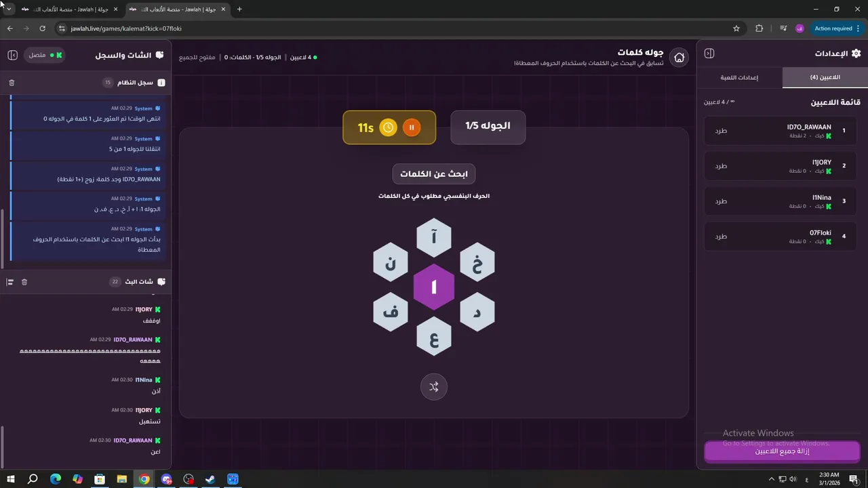Remove all players with purple button
The width and height of the screenshot is (868, 488).
782,451
